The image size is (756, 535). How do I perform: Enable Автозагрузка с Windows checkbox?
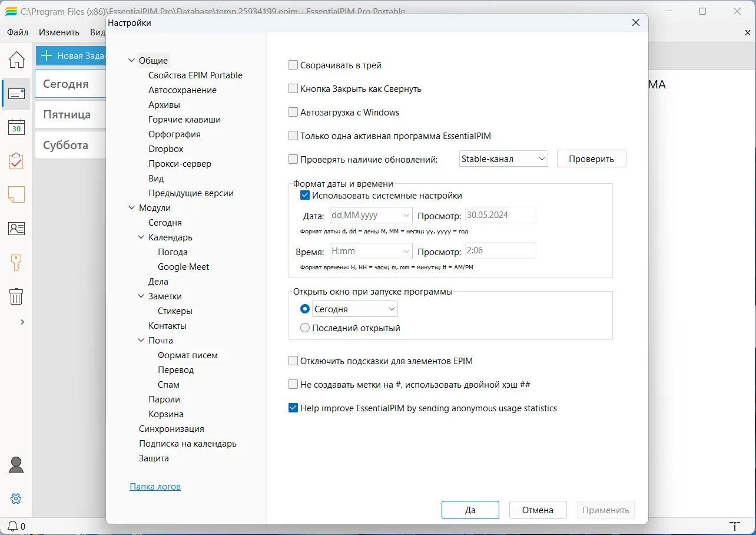(293, 112)
